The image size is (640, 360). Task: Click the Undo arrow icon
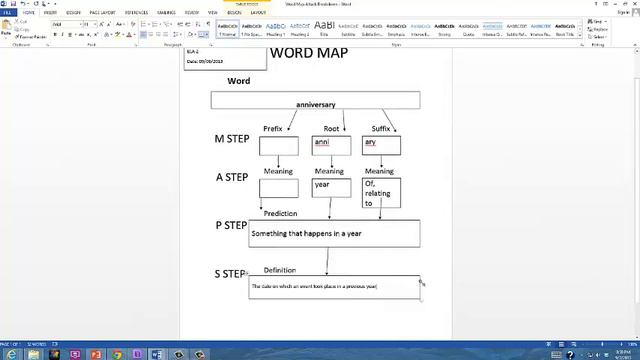pos(23,4)
